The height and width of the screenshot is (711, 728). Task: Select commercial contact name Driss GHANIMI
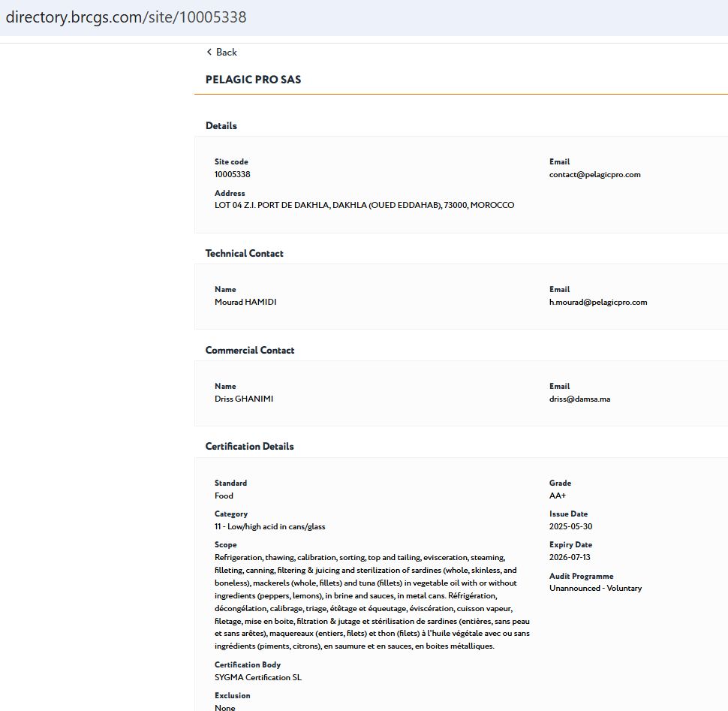(x=243, y=399)
